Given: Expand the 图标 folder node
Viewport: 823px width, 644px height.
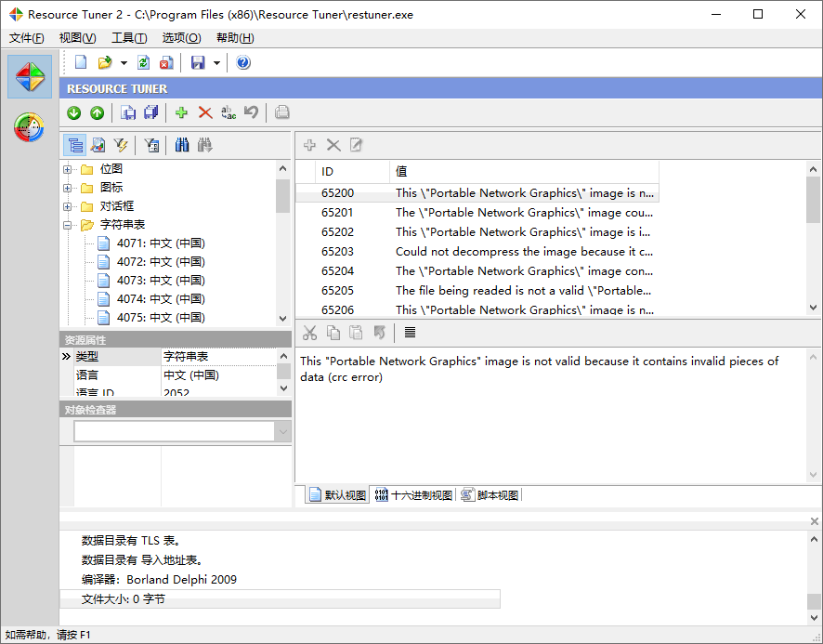Looking at the screenshot, I should (x=67, y=188).
